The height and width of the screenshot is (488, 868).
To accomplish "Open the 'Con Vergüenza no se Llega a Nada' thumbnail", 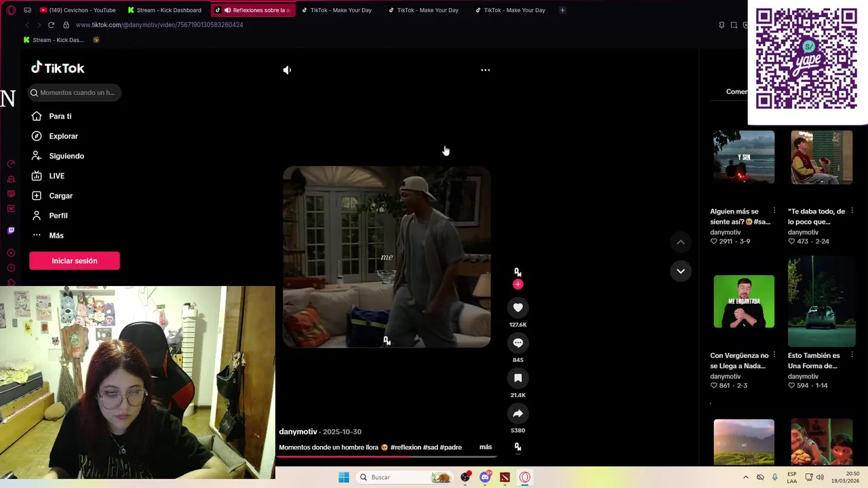I will [x=744, y=302].
